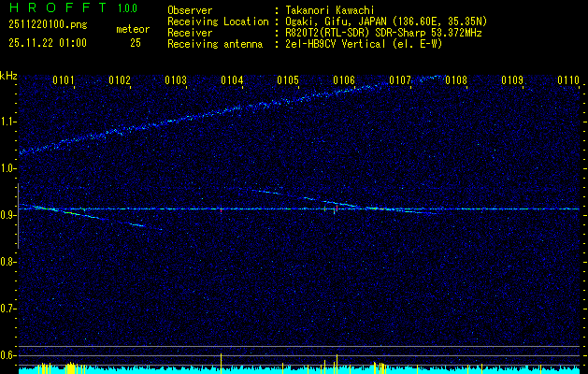
Task: Click the 0.9 frequency axis label
Action: tap(9, 215)
